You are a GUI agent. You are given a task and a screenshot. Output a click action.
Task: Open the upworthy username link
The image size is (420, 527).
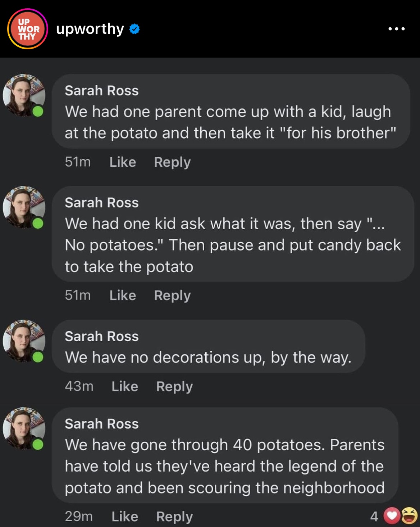pos(90,29)
